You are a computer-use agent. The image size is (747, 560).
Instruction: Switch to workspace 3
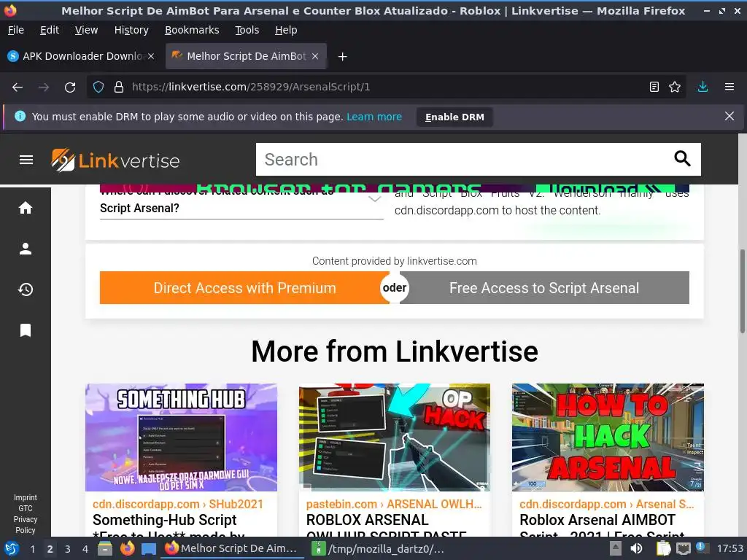(x=68, y=549)
